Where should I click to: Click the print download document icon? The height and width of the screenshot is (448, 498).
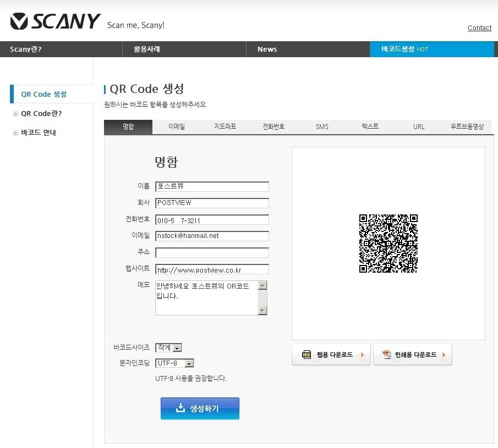[387, 355]
